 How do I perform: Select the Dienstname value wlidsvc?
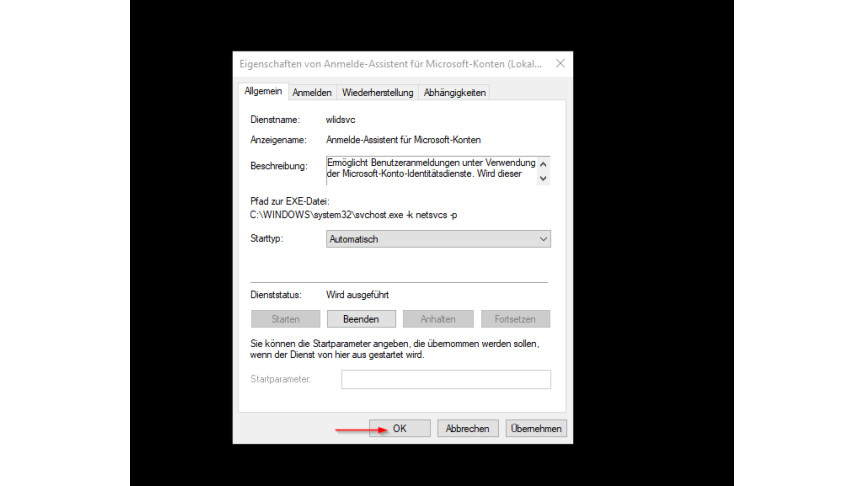(341, 120)
